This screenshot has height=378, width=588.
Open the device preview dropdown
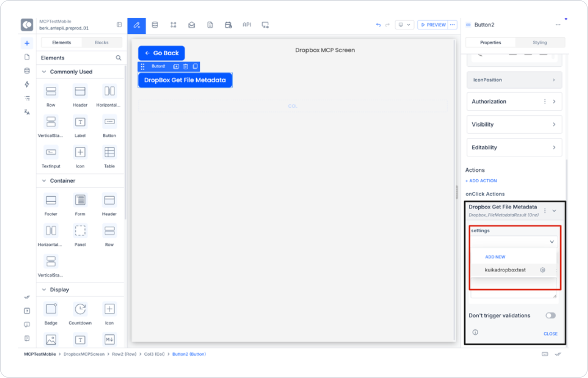coord(404,25)
